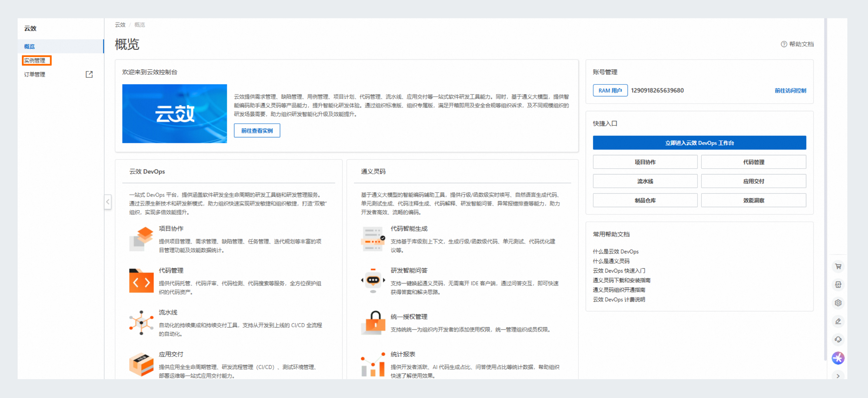Click the 代码管理 quick entry button
Screen dimensions: 868x398
tap(753, 162)
